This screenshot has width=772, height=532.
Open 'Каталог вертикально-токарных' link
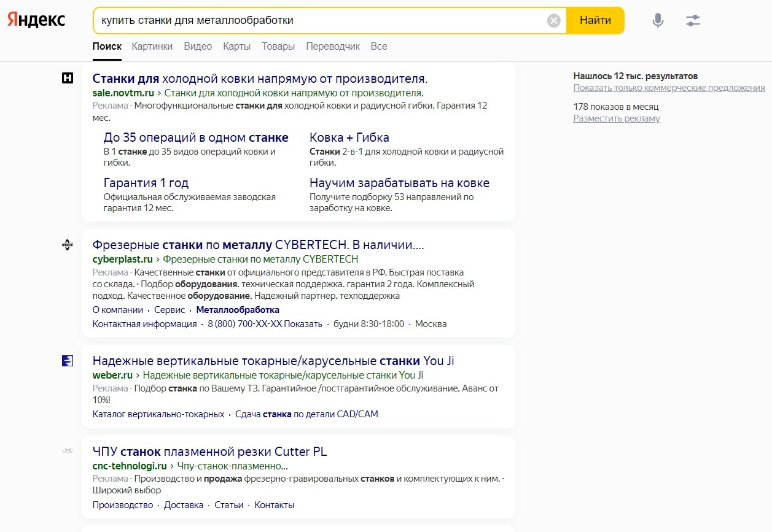point(158,414)
